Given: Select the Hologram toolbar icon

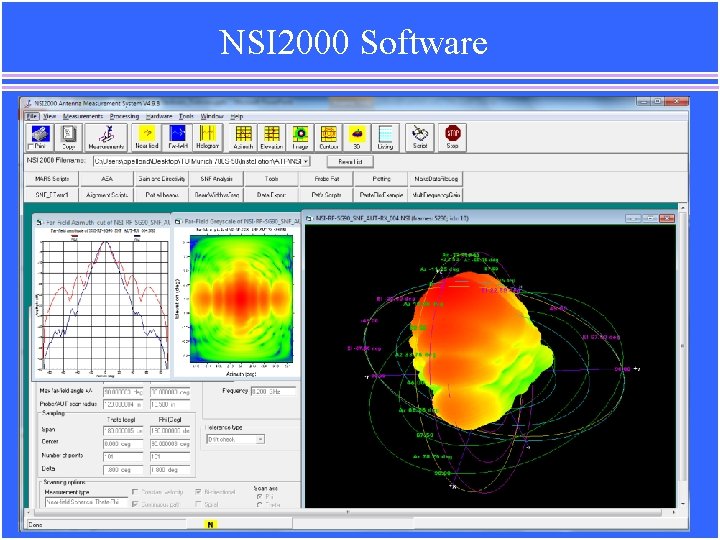Looking at the screenshot, I should point(208,137).
